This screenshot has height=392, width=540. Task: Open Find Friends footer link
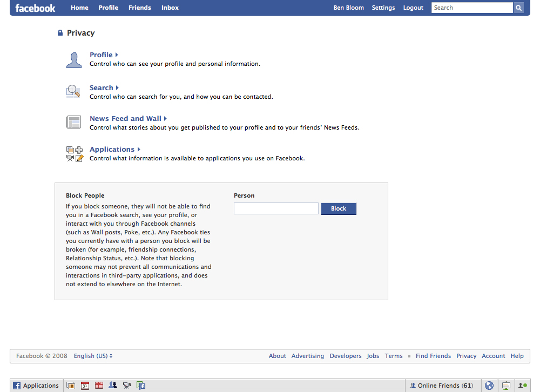click(433, 356)
